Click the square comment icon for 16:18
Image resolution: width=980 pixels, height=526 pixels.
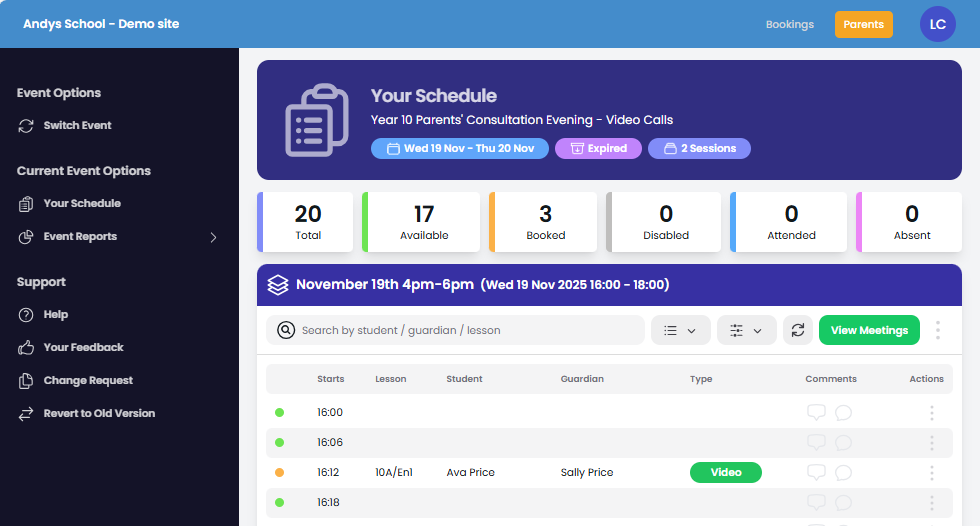(x=816, y=502)
